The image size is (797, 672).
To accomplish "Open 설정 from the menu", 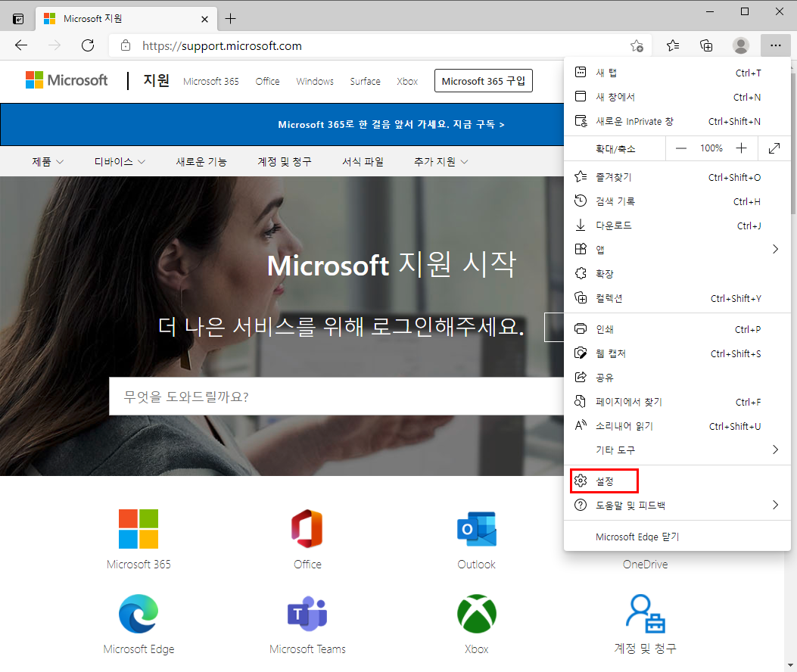I will [677, 481].
